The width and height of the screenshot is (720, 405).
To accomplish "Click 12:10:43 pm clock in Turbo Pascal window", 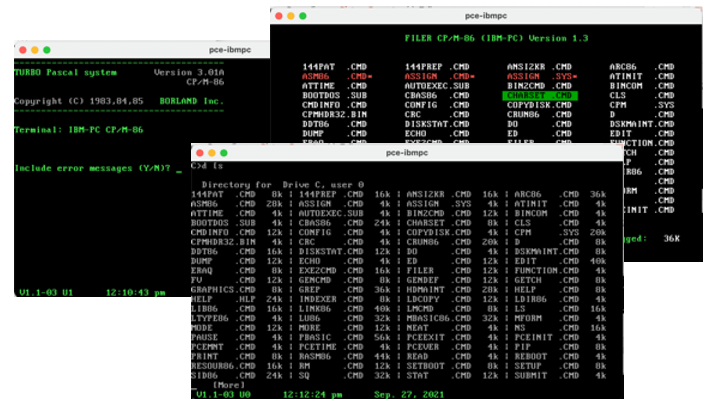I will (x=135, y=292).
